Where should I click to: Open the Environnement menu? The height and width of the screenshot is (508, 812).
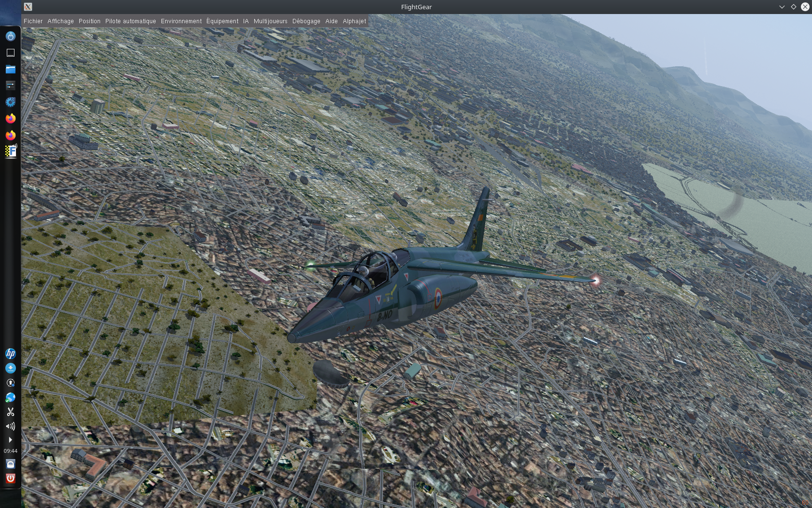click(181, 21)
